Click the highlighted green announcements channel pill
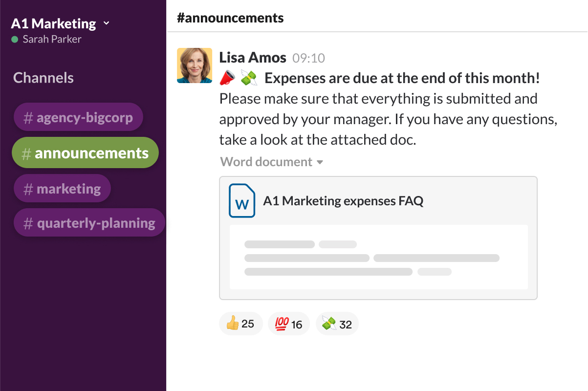This screenshot has height=391, width=588. [x=85, y=152]
